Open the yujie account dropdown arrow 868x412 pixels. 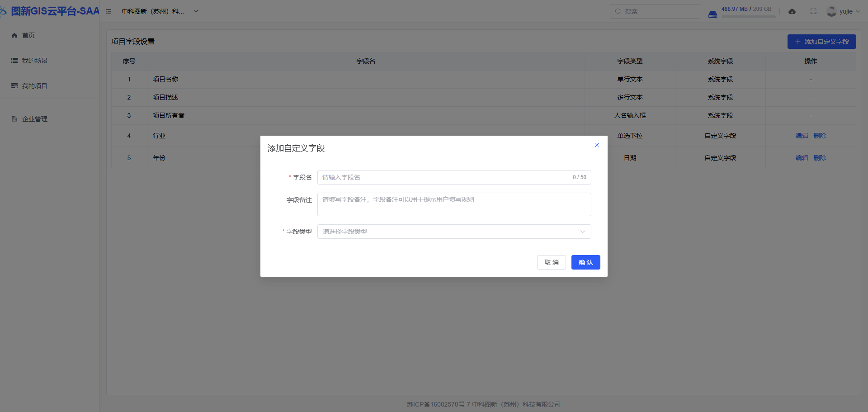858,11
